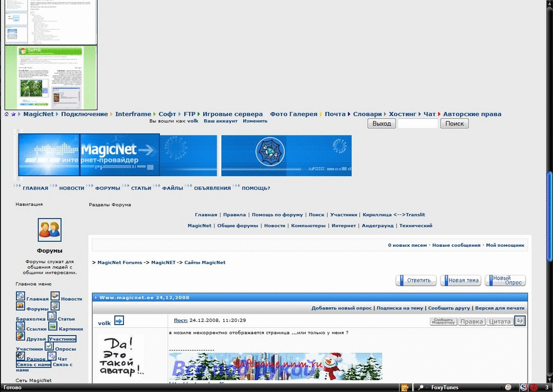Open the large Forums people icon in the sidebar
This screenshot has width=553, height=392.
(x=49, y=230)
